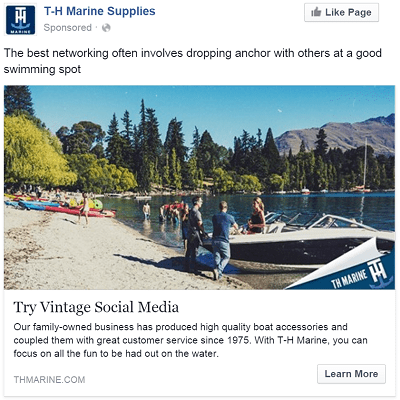Click the mountain in the photo background
400x400 pixels.
(x=337, y=134)
